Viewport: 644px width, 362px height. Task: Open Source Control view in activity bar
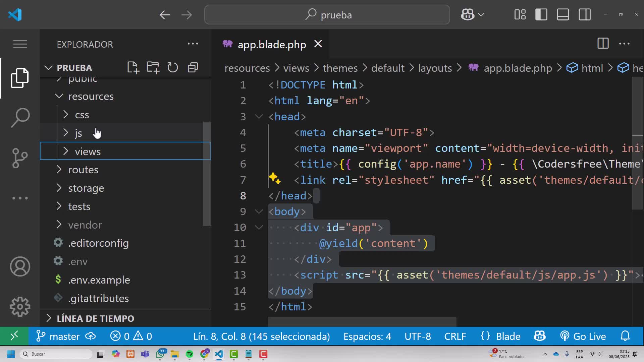20,158
